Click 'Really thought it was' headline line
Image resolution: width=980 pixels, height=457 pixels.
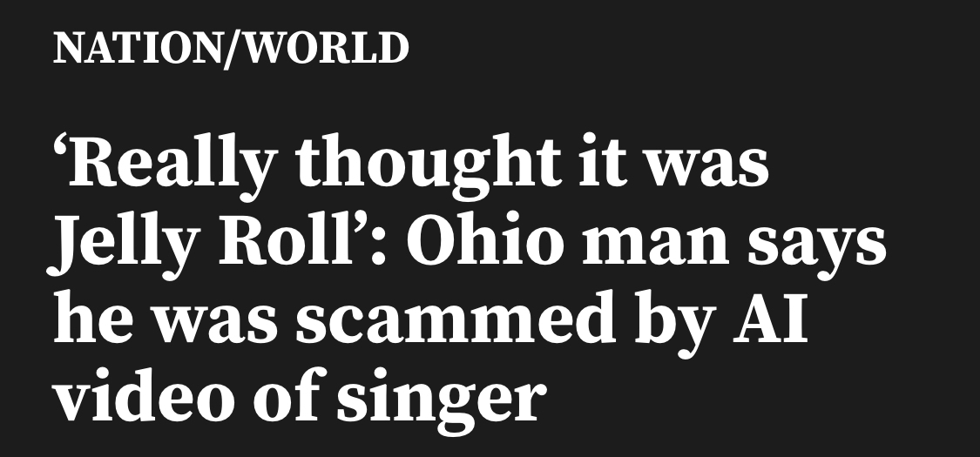coord(411,164)
